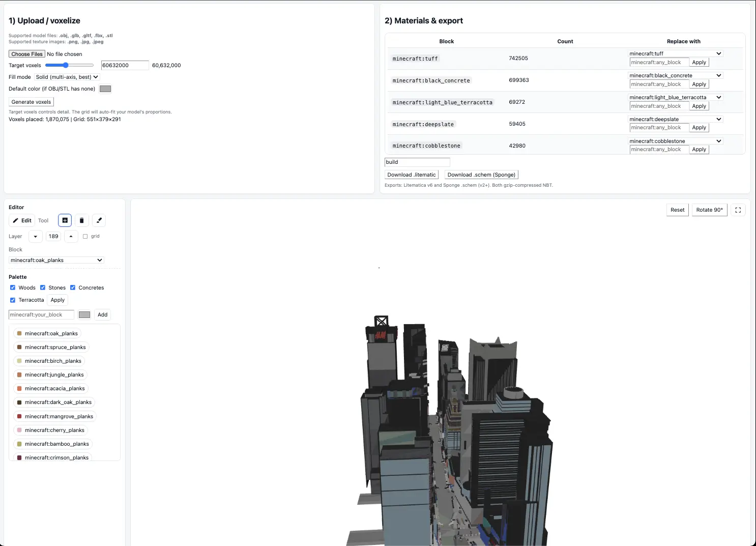Screen dimensions: 756x546
Task: Select the paint brush tool
Action: click(x=99, y=220)
